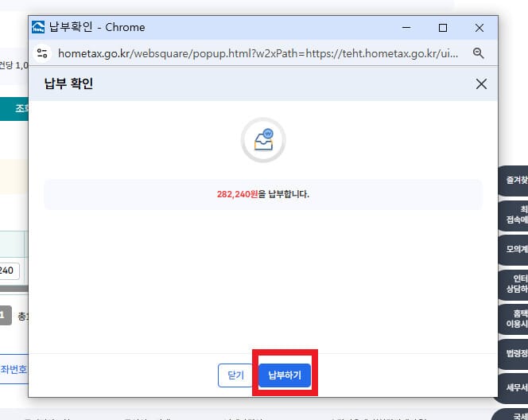
Task: Open the 인터넷 상담 side menu in background page
Action: click(x=514, y=284)
